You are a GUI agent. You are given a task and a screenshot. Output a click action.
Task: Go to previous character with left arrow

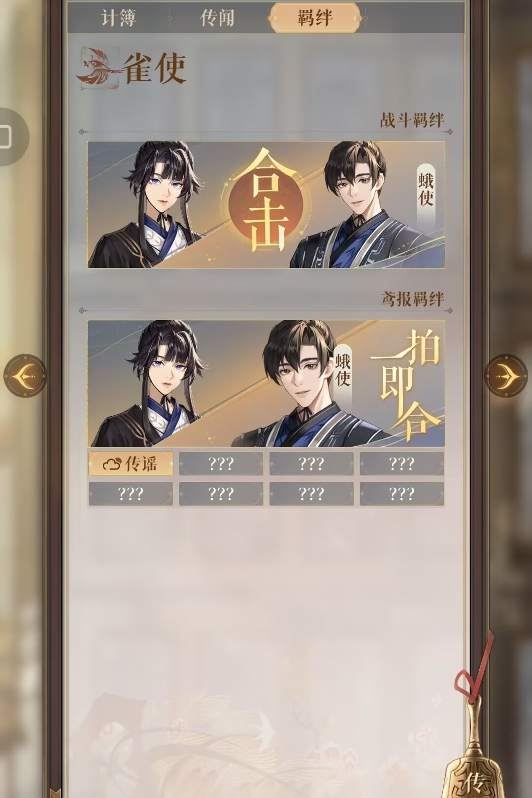pyautogui.click(x=25, y=376)
